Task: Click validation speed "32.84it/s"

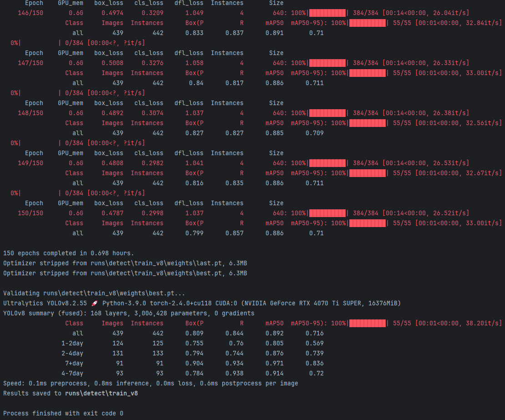Action: [x=482, y=23]
